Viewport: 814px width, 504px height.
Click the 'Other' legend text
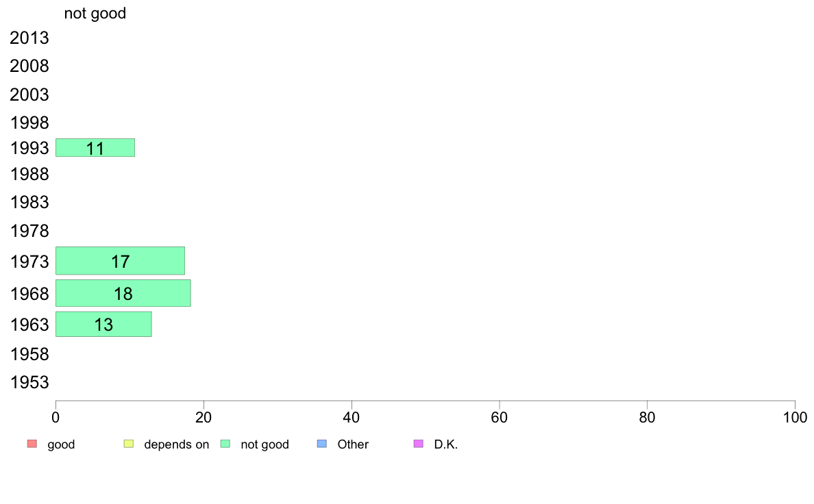click(x=353, y=444)
